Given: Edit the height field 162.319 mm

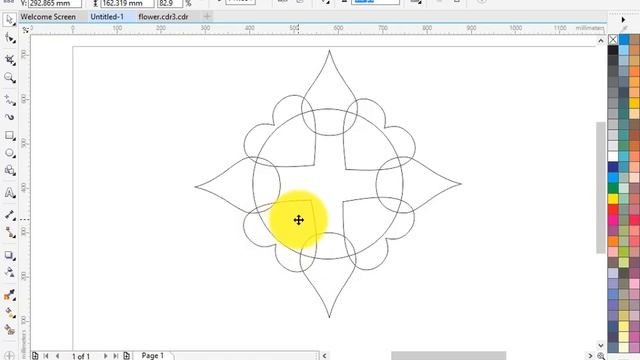Looking at the screenshot, I should (127, 3).
